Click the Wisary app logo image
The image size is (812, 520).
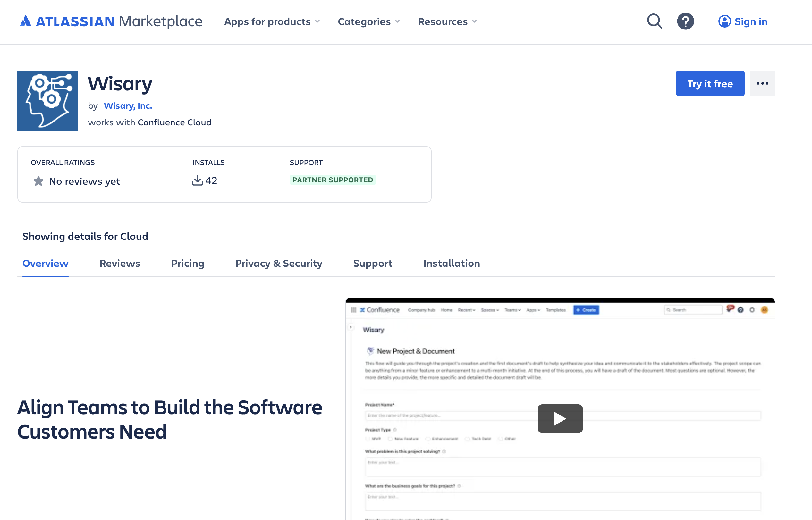coord(47,100)
